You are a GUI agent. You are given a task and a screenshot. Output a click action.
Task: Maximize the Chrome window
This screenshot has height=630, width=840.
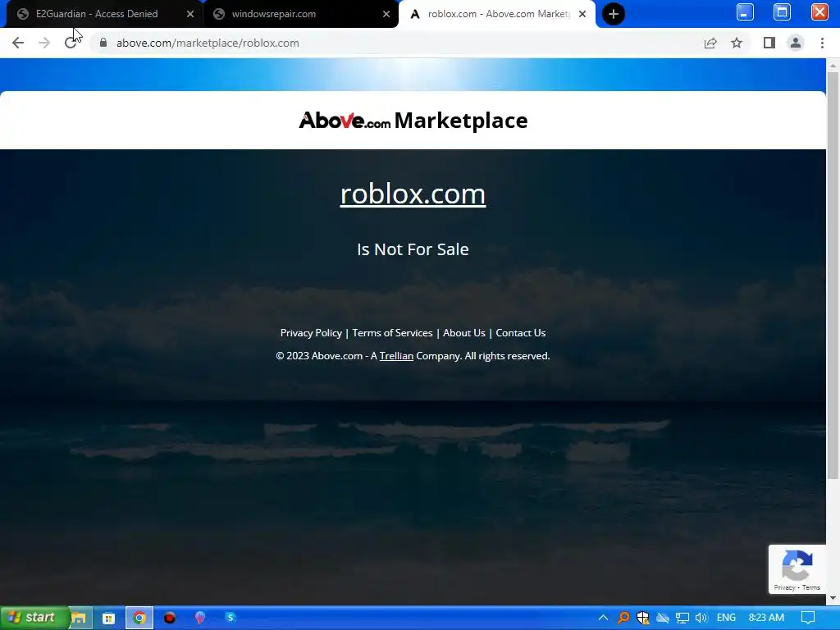(x=782, y=11)
